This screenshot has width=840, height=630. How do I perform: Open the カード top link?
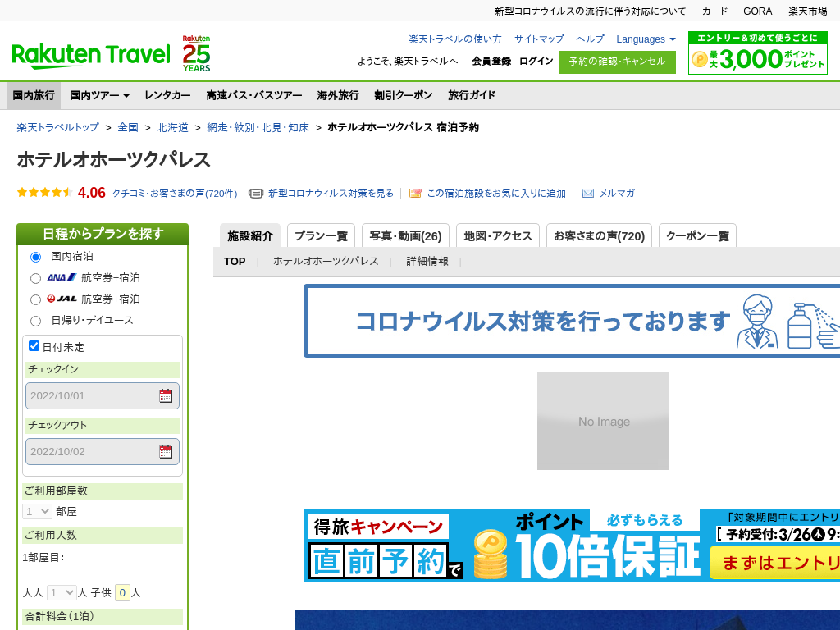[x=714, y=11]
